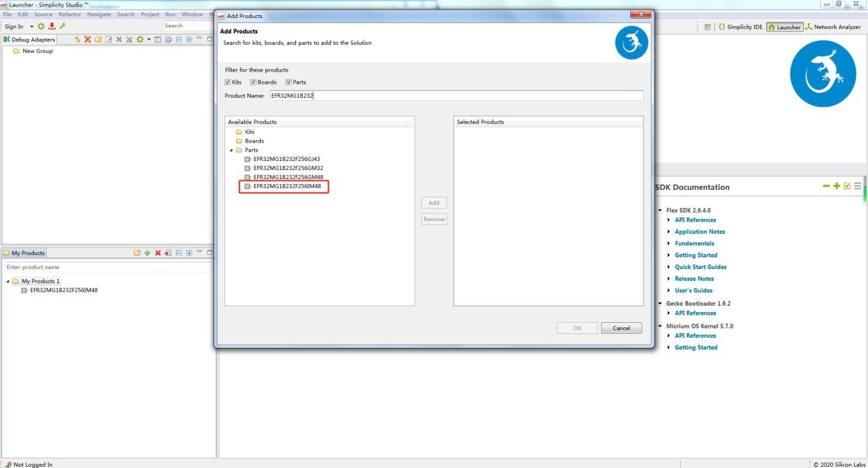This screenshot has width=868, height=468.
Task: Open the green wrench tools icon
Action: [62, 26]
